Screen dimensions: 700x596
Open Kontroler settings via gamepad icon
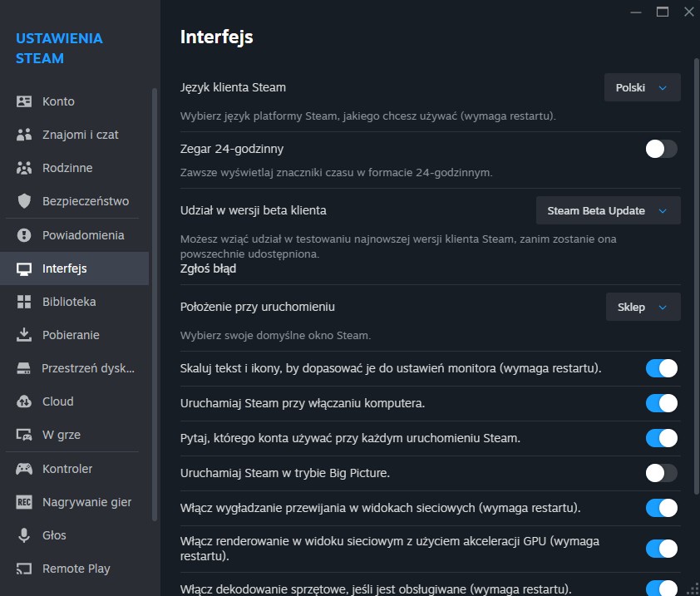pyautogui.click(x=23, y=468)
